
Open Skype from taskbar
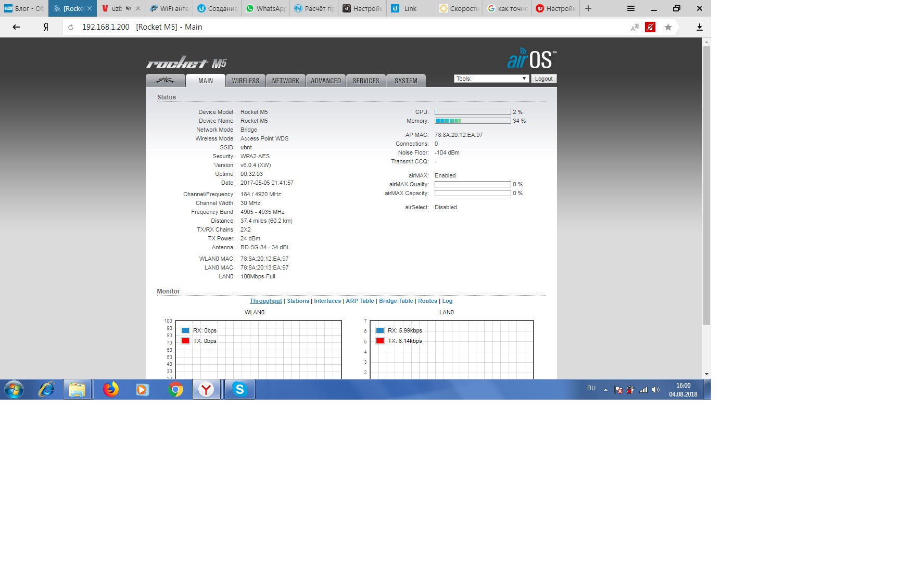tap(239, 389)
